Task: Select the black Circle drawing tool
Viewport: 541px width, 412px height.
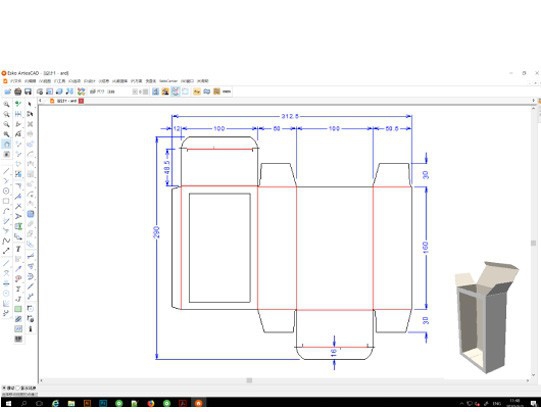Action: pyautogui.click(x=6, y=191)
